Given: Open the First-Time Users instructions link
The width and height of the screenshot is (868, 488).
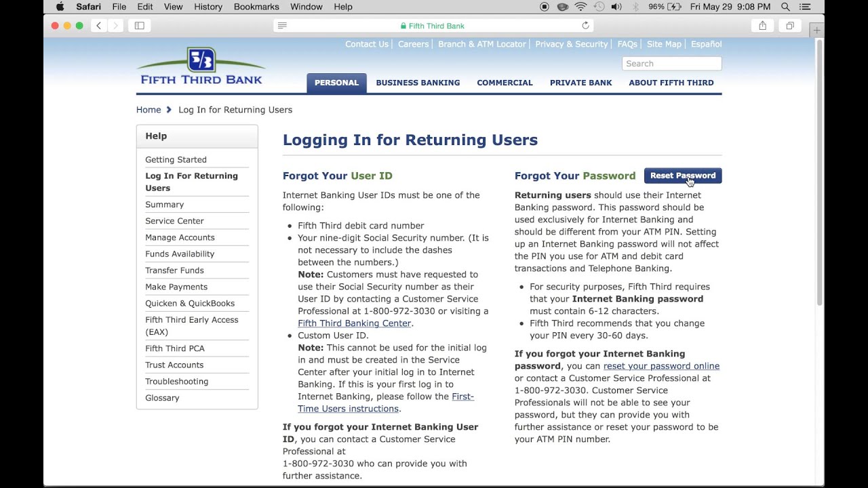Looking at the screenshot, I should tap(386, 403).
